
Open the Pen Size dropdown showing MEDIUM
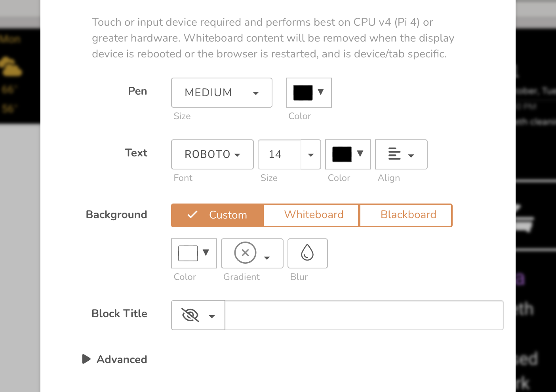pyautogui.click(x=221, y=92)
